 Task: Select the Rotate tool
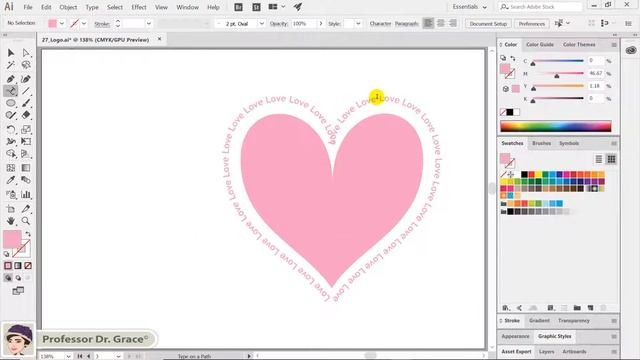11,129
